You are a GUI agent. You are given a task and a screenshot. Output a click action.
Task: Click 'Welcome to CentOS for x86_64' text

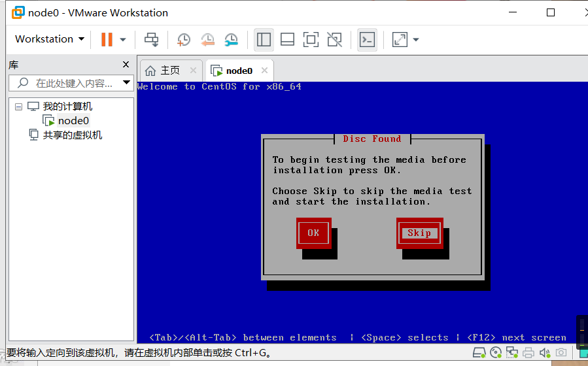pos(219,86)
